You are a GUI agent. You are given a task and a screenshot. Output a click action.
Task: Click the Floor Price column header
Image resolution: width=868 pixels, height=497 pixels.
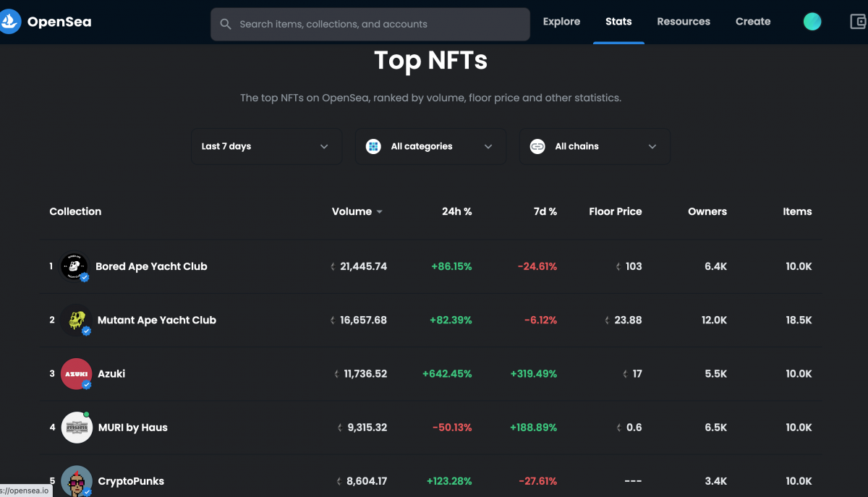click(616, 212)
